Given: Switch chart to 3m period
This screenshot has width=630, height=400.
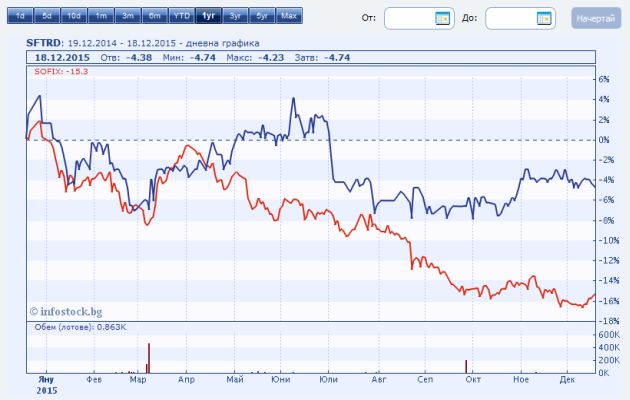Looking at the screenshot, I should click(x=128, y=16).
